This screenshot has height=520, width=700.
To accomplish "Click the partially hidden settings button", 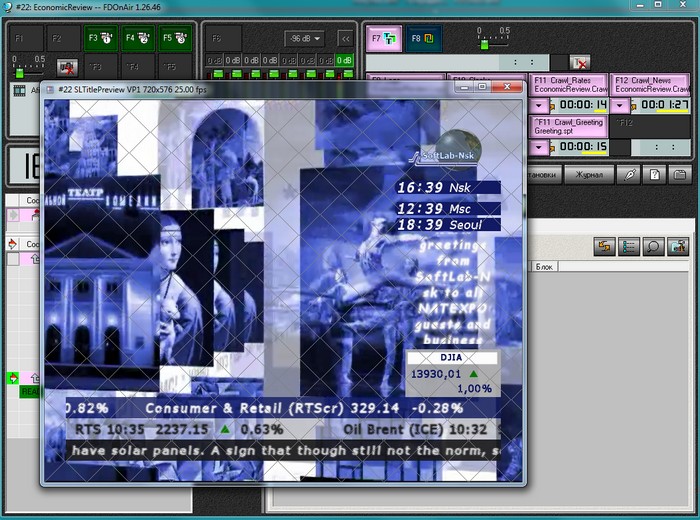I will point(544,175).
